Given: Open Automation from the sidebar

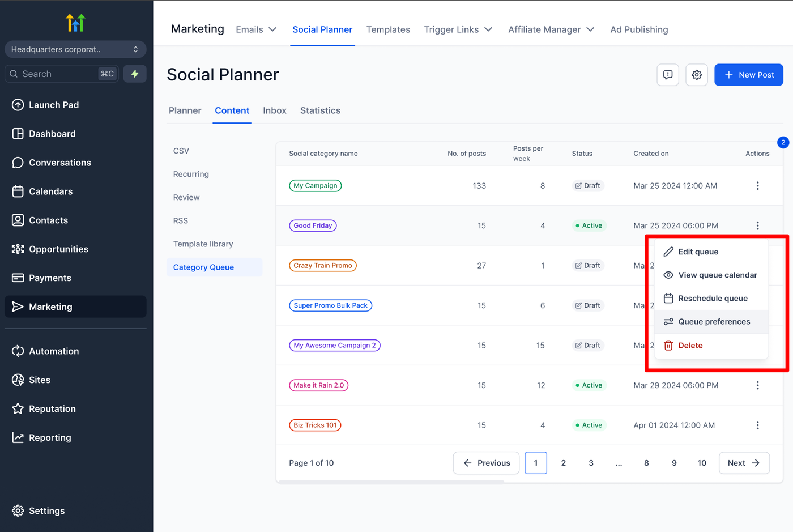Looking at the screenshot, I should [54, 351].
